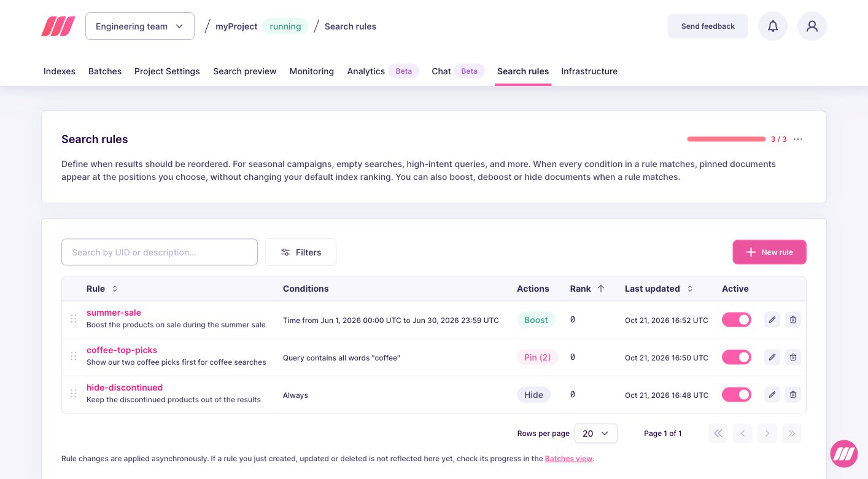Switch to the Indexes tab

60,71
